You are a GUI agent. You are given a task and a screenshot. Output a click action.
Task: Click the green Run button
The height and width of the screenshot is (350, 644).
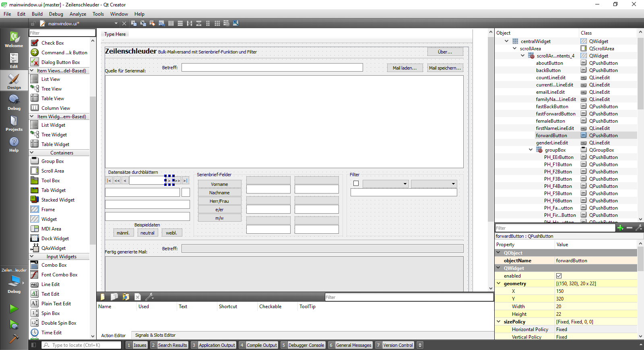point(14,309)
